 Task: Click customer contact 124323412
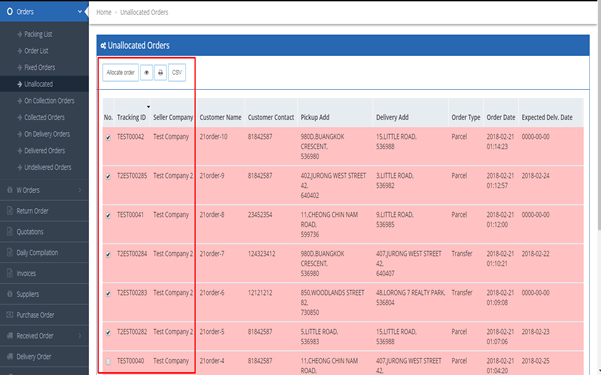tap(261, 254)
